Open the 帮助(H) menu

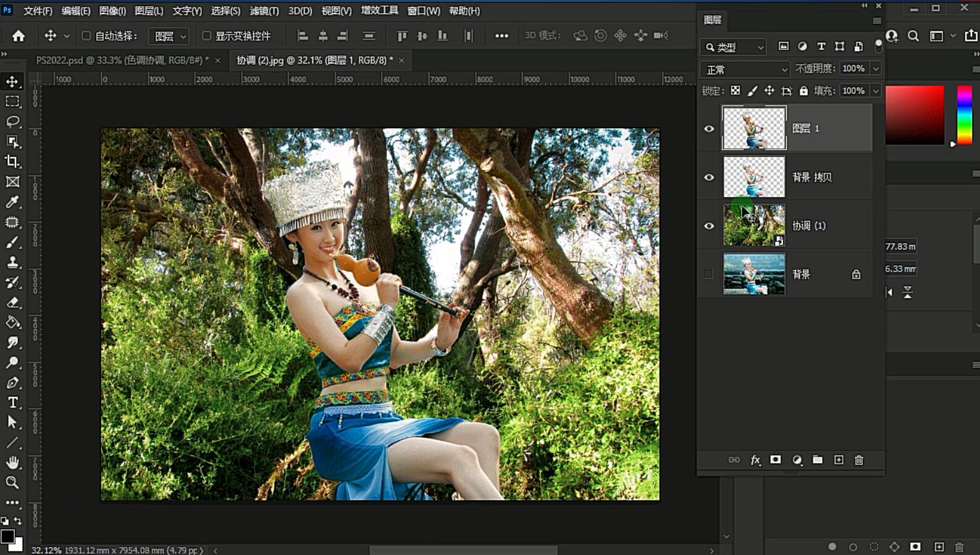click(x=464, y=11)
